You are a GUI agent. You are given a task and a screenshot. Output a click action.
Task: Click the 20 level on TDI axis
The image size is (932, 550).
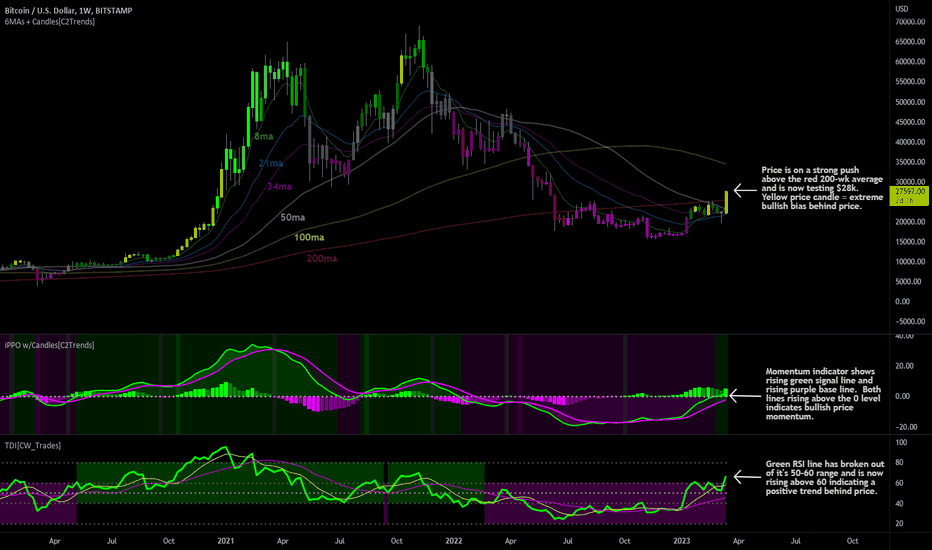(x=899, y=524)
